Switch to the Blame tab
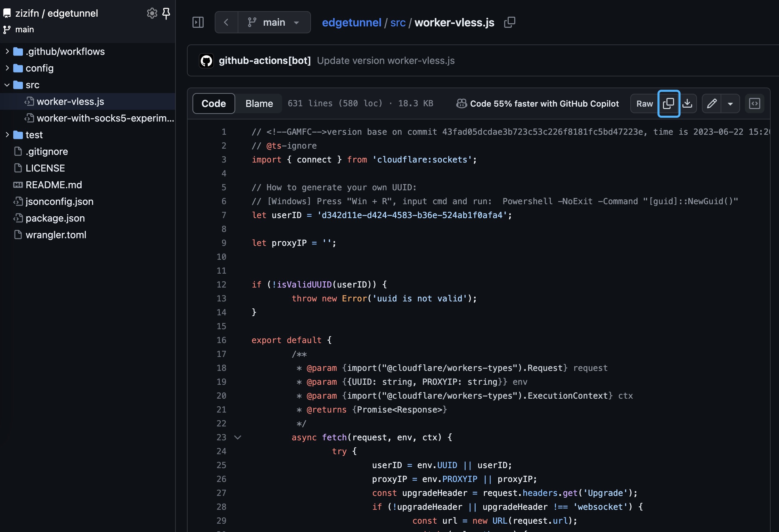The image size is (779, 532). tap(259, 103)
